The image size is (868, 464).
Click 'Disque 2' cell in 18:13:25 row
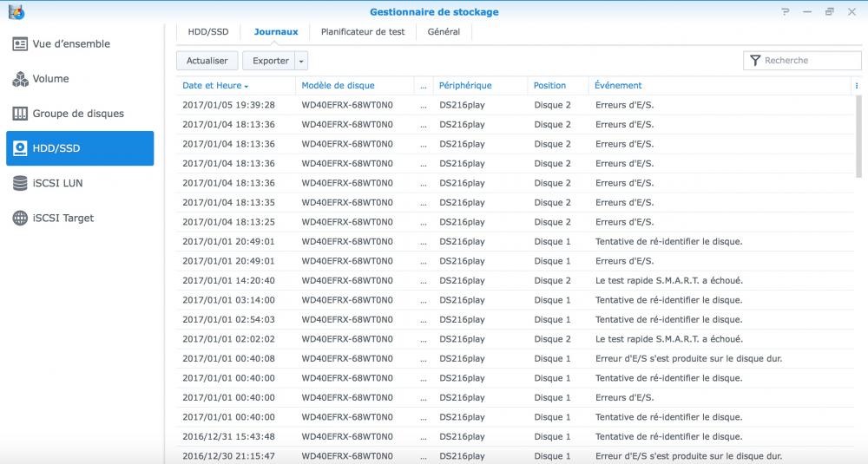coord(552,222)
